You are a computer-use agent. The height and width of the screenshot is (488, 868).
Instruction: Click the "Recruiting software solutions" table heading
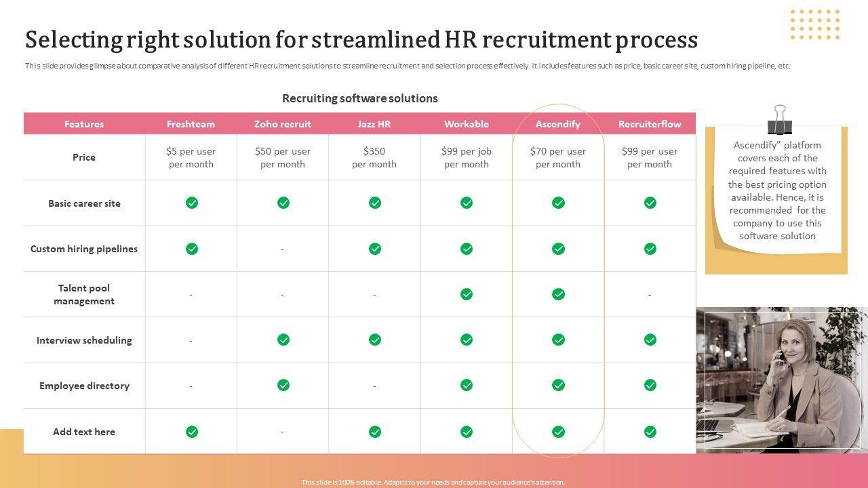[x=360, y=98]
